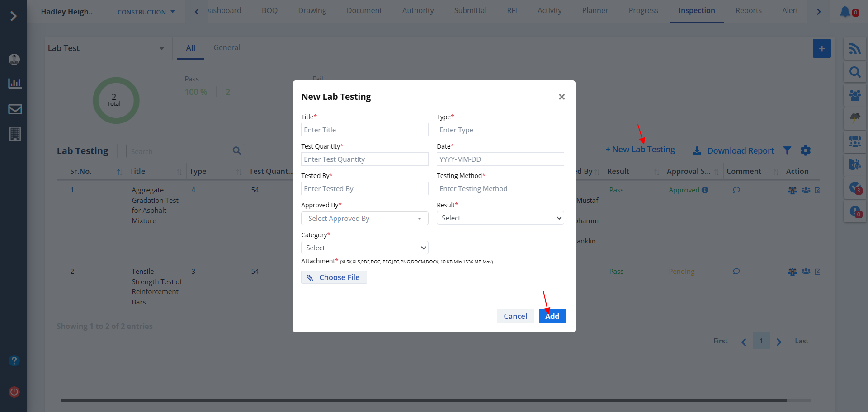The width and height of the screenshot is (868, 412).
Task: Open the filter funnel icon
Action: click(787, 150)
